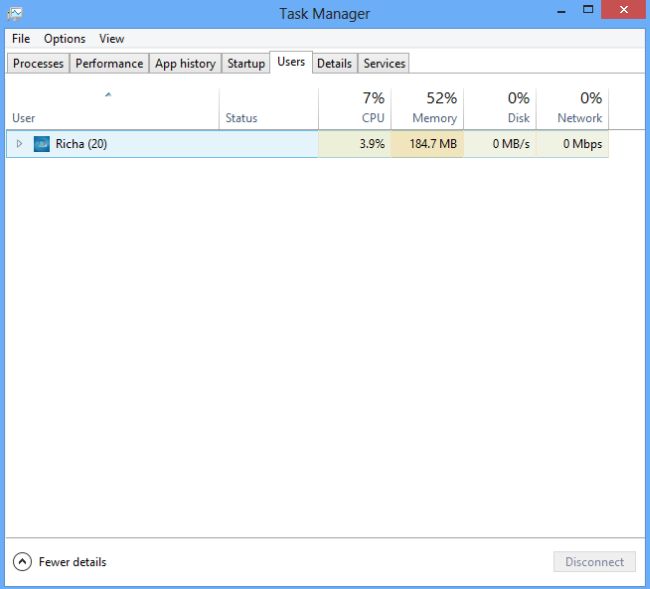Click the Task Manager title bar icon
This screenshot has height=589, width=650.
(x=15, y=14)
